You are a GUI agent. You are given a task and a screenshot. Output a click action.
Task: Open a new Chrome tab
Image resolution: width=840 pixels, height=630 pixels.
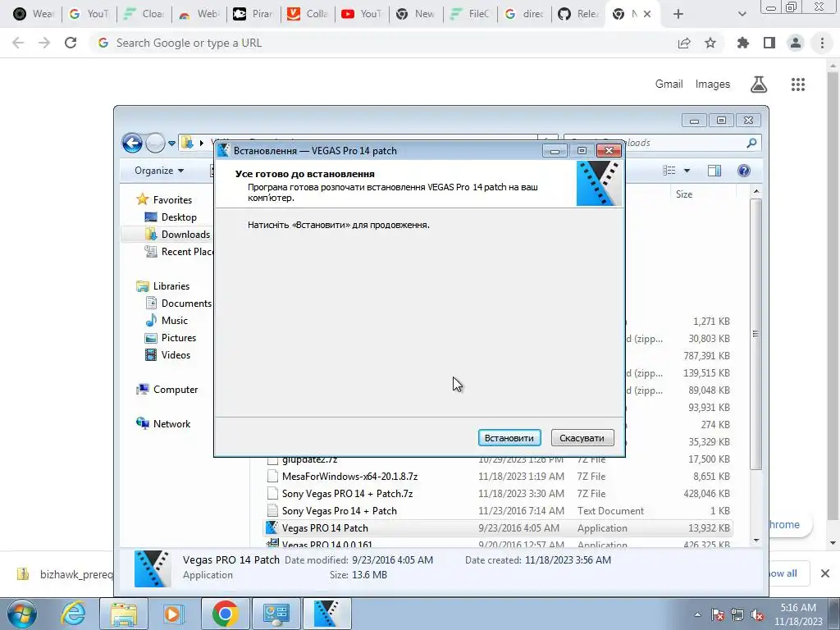coord(678,14)
